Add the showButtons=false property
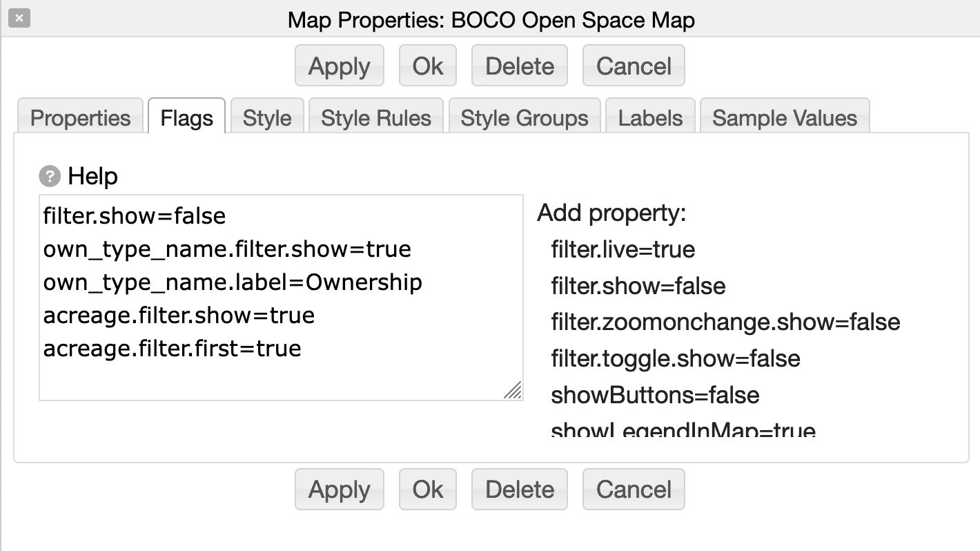Viewport: 980px width, 551px height. coord(655,396)
